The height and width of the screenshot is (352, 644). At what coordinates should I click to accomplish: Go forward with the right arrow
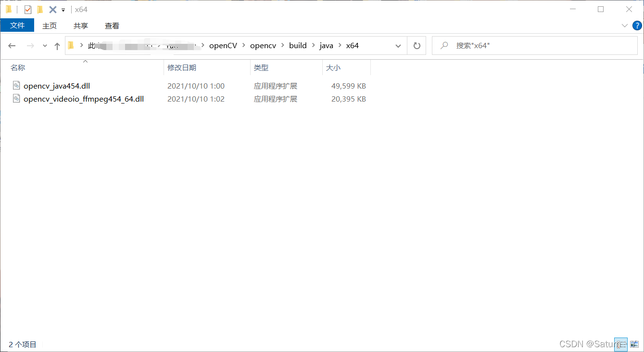coord(30,46)
